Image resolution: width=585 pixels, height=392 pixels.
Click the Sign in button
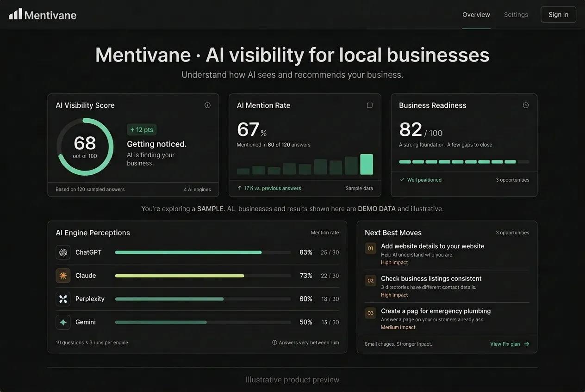pyautogui.click(x=559, y=15)
